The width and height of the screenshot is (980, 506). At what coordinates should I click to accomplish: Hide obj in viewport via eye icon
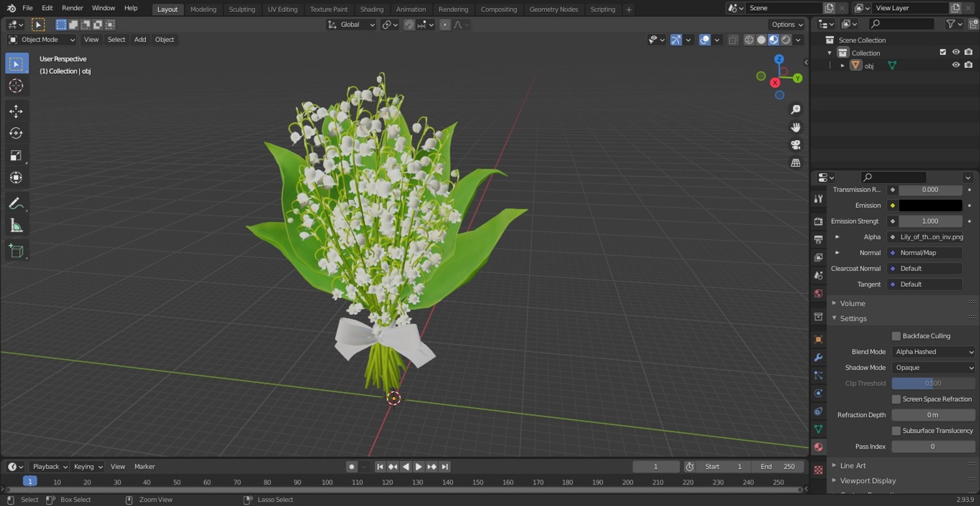coord(955,65)
